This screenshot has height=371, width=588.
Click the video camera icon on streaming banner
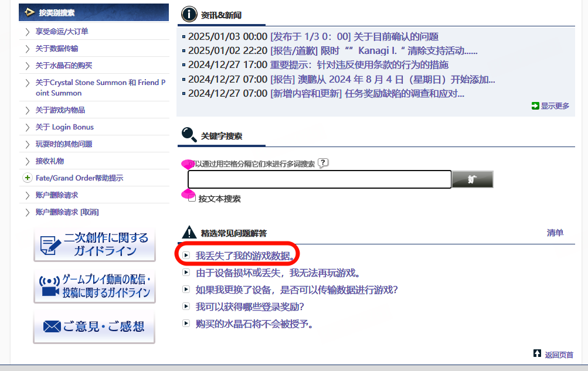click(x=49, y=287)
